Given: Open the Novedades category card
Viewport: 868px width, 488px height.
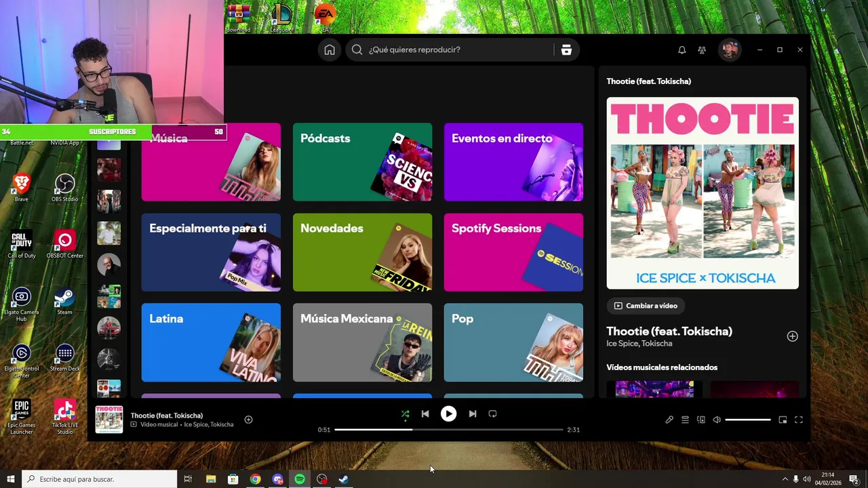Looking at the screenshot, I should coord(362,252).
